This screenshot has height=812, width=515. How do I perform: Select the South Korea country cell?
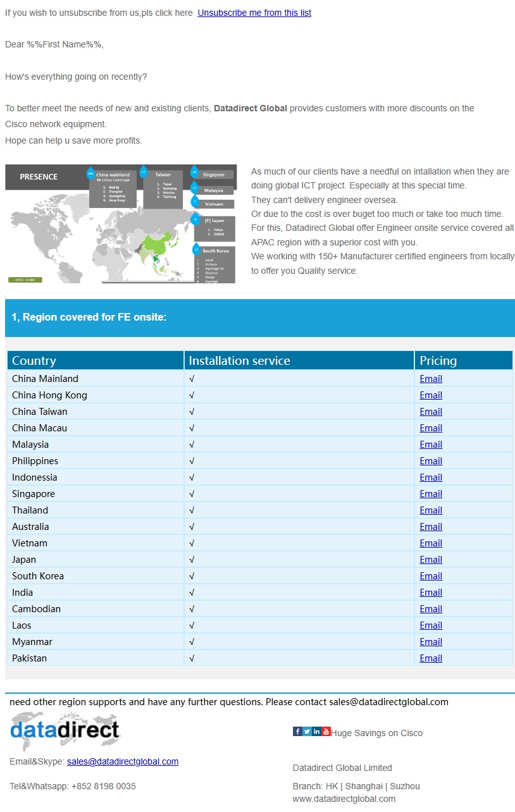click(x=96, y=576)
